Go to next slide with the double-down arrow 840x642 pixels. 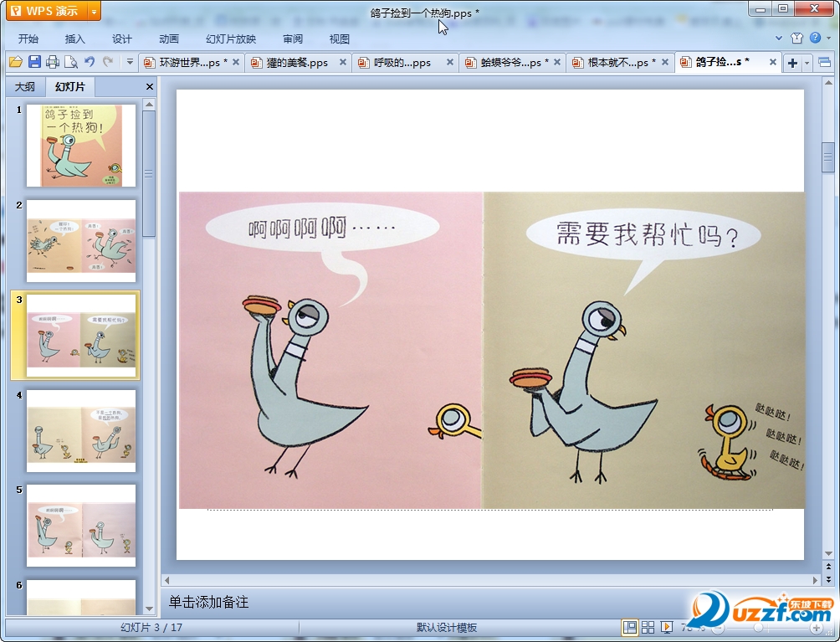pyautogui.click(x=828, y=578)
